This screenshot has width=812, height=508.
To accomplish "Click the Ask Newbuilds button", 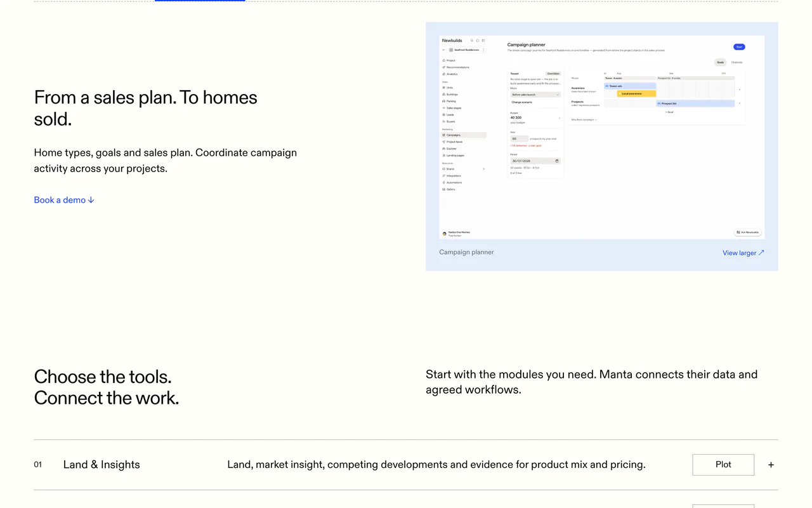I will coord(747,232).
